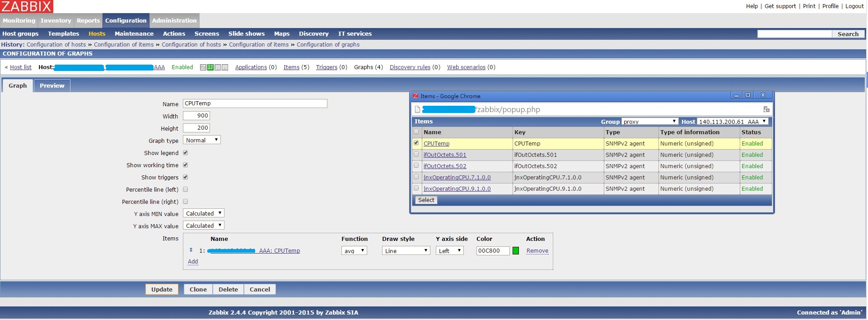Click the SNMP availability icon
This screenshot has height=320, width=868.
pyautogui.click(x=210, y=67)
